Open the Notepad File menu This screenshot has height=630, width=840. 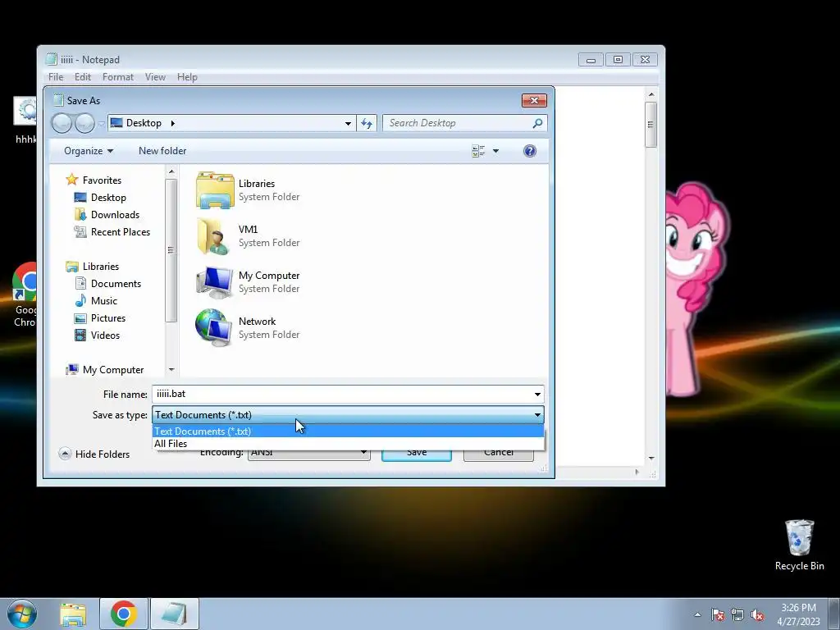pyautogui.click(x=56, y=77)
